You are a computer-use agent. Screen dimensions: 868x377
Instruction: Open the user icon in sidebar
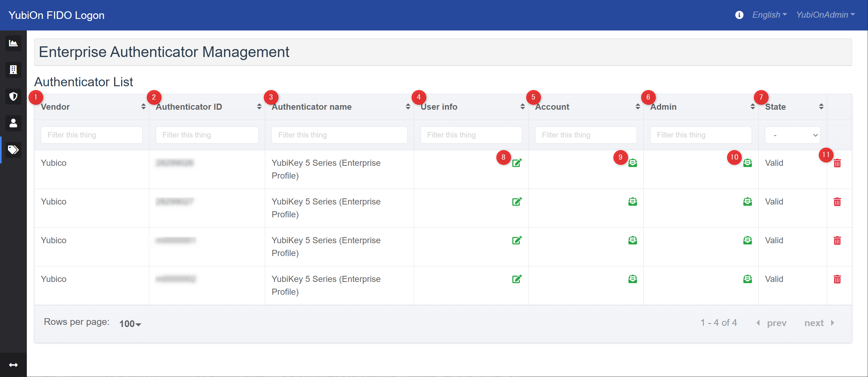(13, 123)
